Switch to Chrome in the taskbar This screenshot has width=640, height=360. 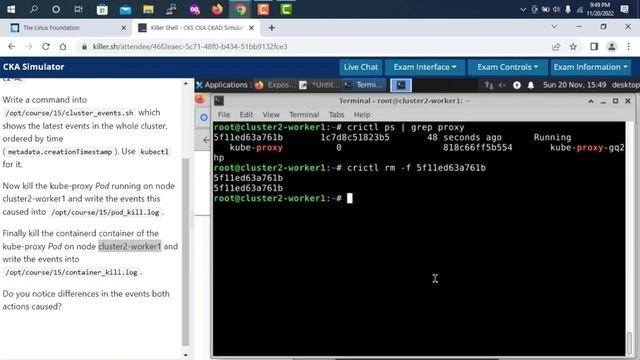point(240,9)
